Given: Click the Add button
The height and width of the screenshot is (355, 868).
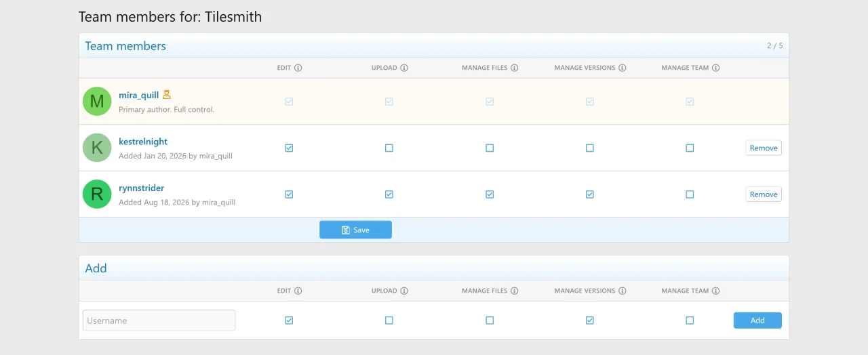Looking at the screenshot, I should [x=757, y=320].
